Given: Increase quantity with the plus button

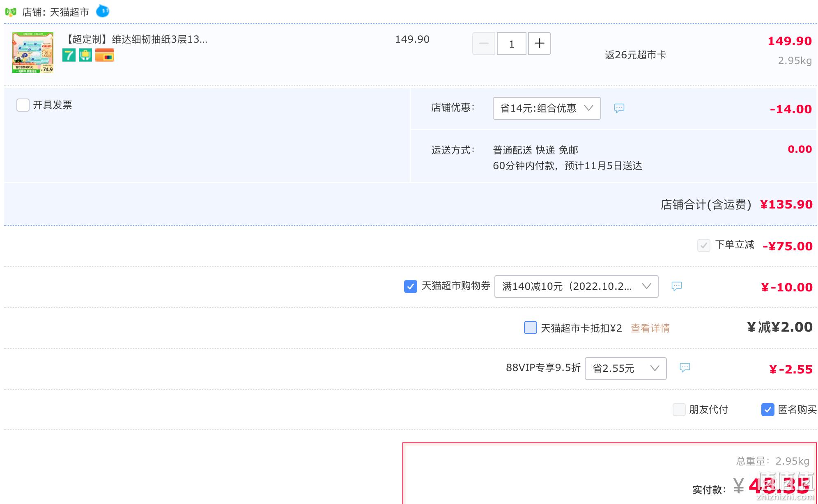Looking at the screenshot, I should click(540, 44).
